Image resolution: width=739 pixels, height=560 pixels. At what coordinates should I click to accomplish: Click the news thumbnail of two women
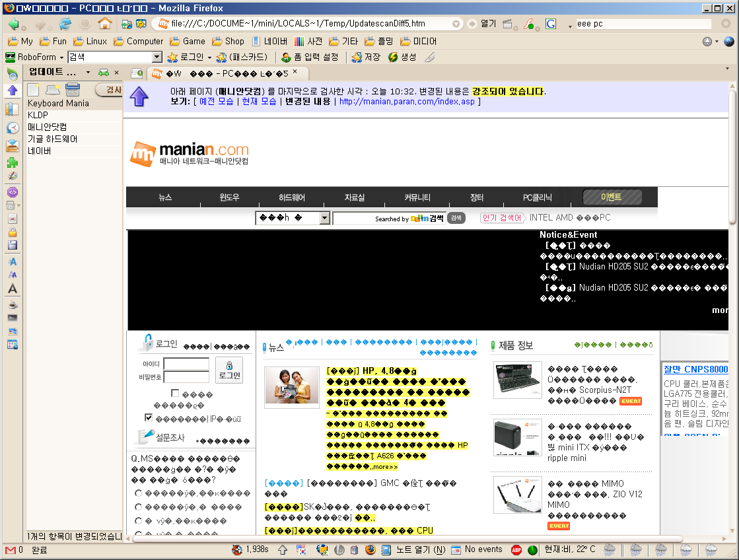[x=292, y=387]
